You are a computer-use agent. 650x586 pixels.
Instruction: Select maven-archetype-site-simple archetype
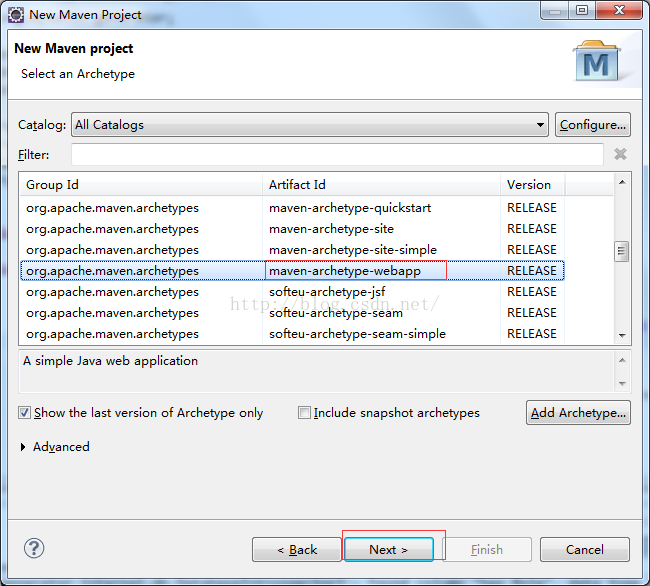tap(292, 250)
